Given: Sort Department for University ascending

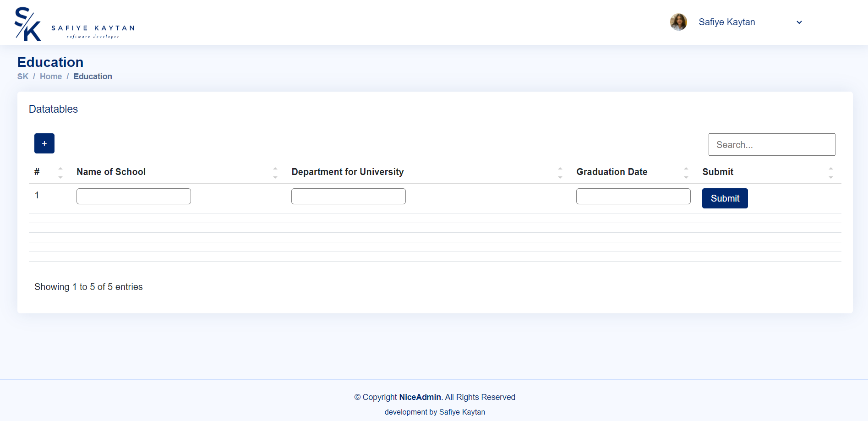Looking at the screenshot, I should [560, 169].
